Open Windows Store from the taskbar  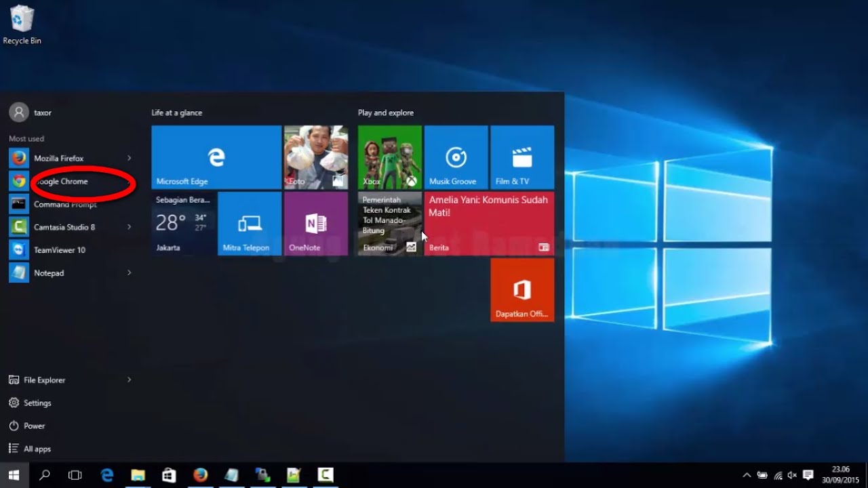(x=169, y=475)
